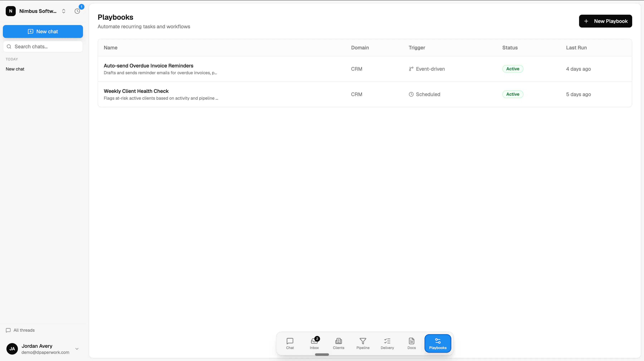The image size is (644, 361).
Task: Open the recent activity clock icon
Action: (x=77, y=11)
